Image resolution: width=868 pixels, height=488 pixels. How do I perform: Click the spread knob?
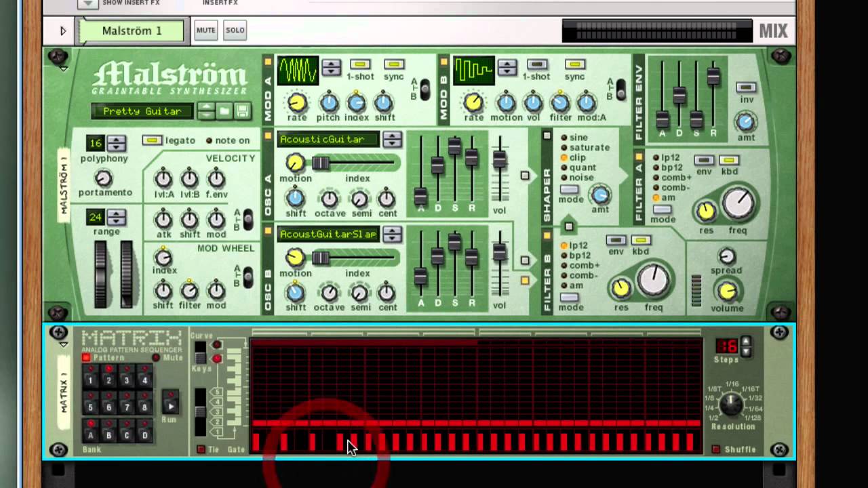pos(726,256)
